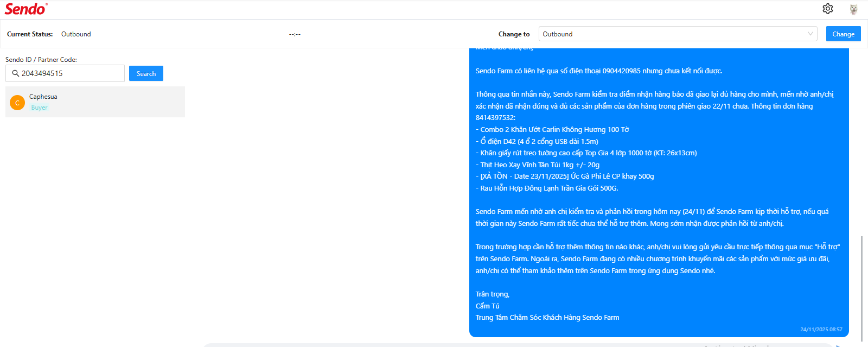Click the Outbound current status value
This screenshot has width=868, height=347.
click(76, 34)
